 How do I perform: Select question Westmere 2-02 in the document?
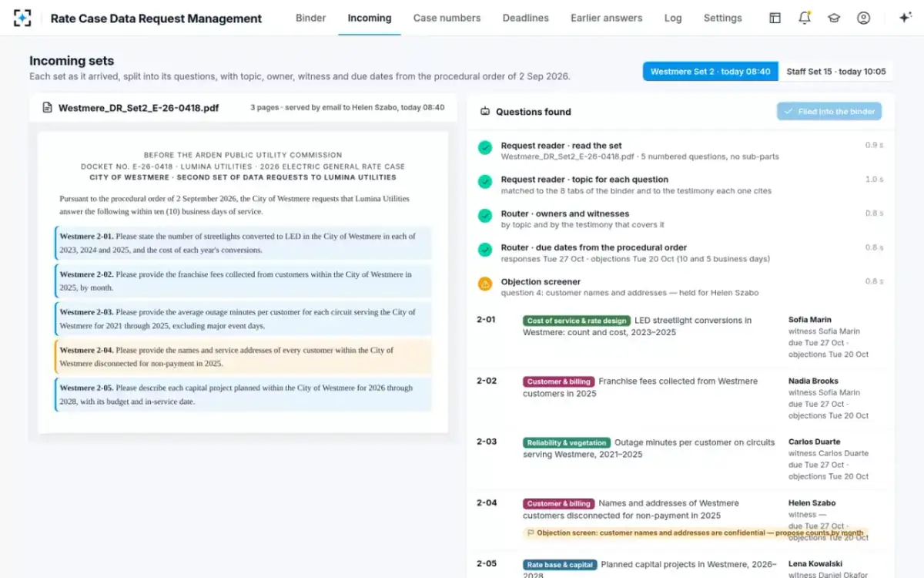pos(243,281)
